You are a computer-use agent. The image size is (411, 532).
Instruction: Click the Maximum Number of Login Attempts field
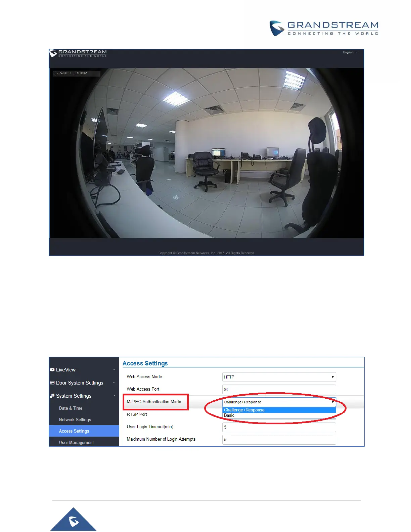click(x=279, y=440)
